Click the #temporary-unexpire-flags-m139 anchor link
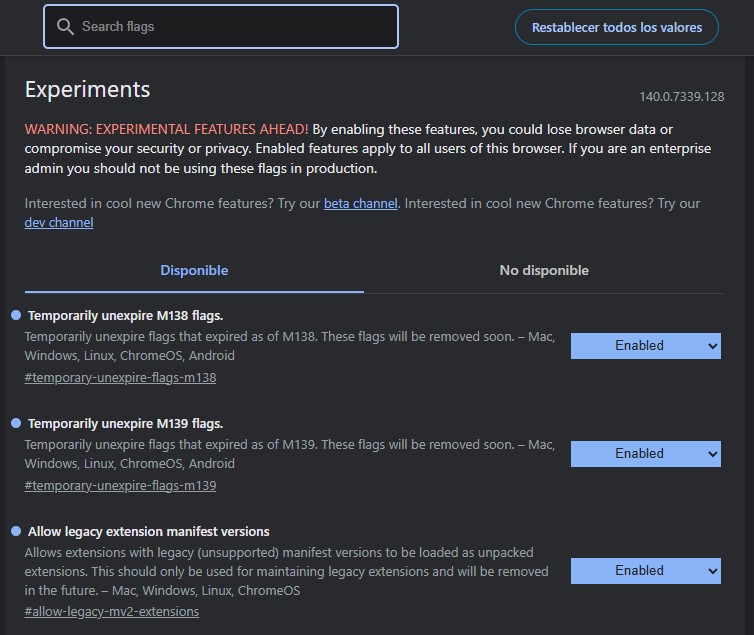The image size is (754, 635). 120,486
